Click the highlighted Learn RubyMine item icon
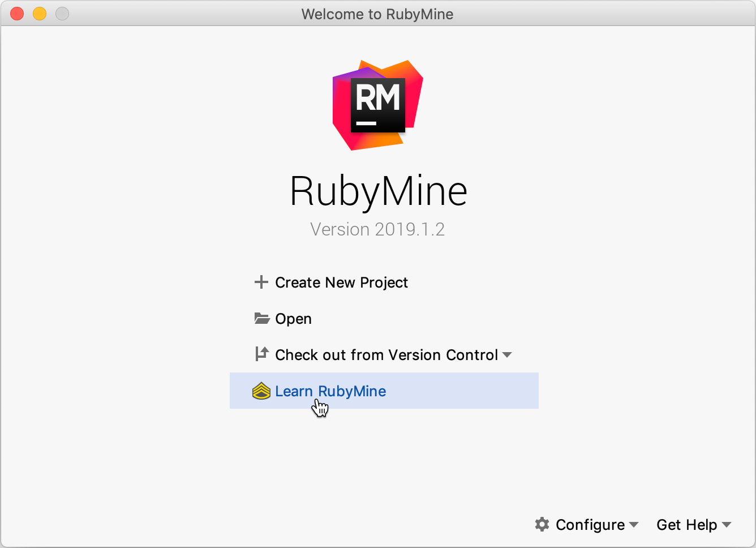This screenshot has height=548, width=756. click(261, 391)
